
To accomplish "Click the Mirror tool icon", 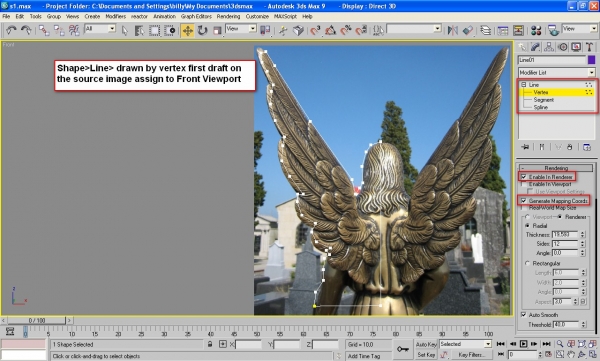I will [x=453, y=30].
